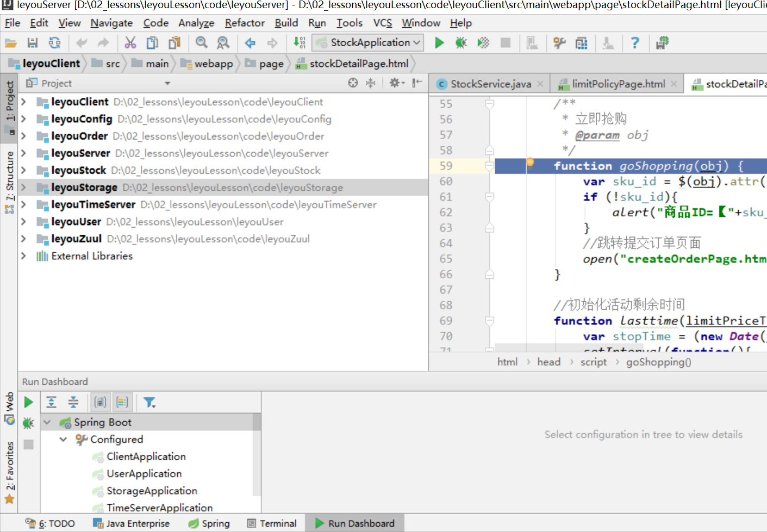Expand the leyouStock module node
767x532 pixels.
coord(23,170)
